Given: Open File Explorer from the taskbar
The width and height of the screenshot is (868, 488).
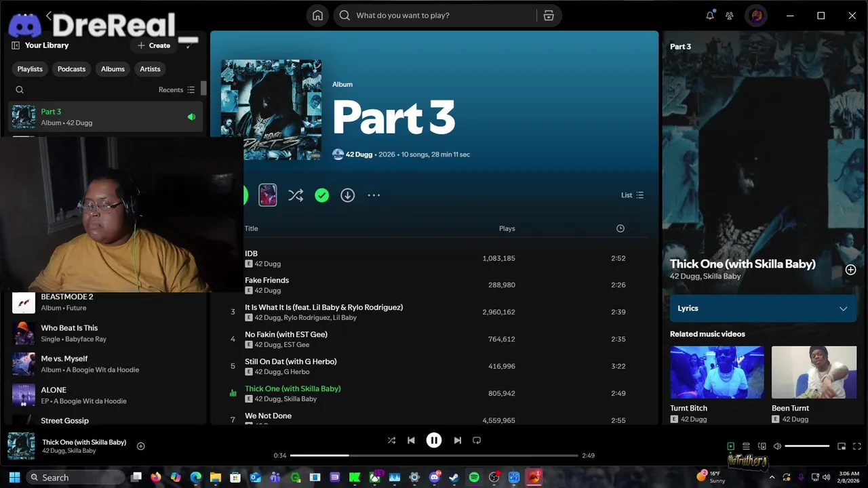Looking at the screenshot, I should (216, 477).
